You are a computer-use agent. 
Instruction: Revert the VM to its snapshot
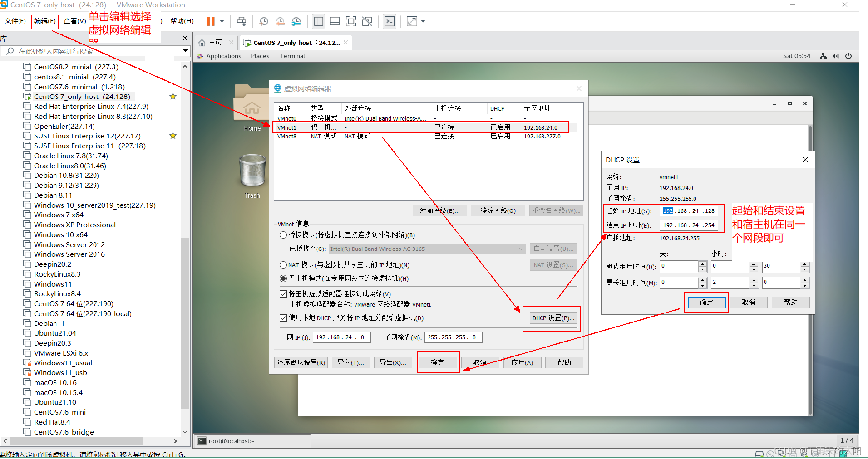[280, 21]
